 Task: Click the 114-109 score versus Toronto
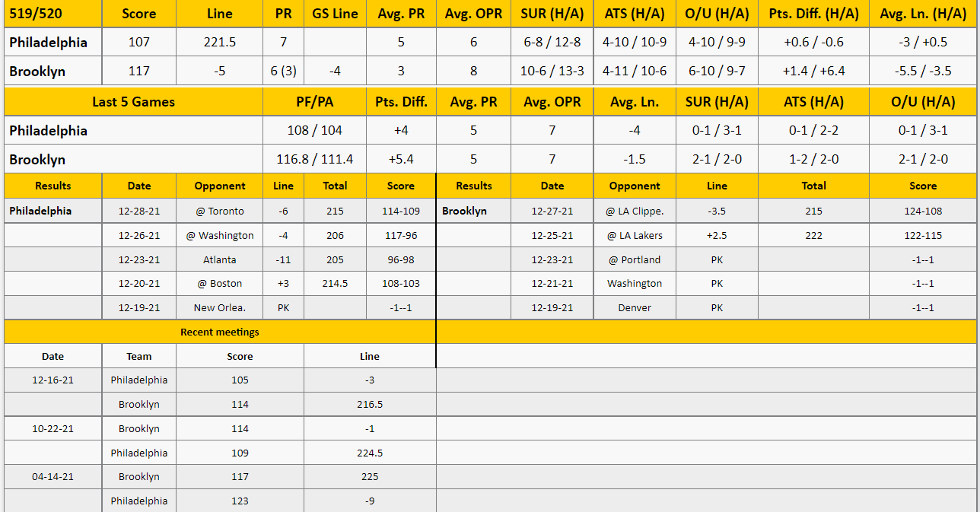pos(401,211)
